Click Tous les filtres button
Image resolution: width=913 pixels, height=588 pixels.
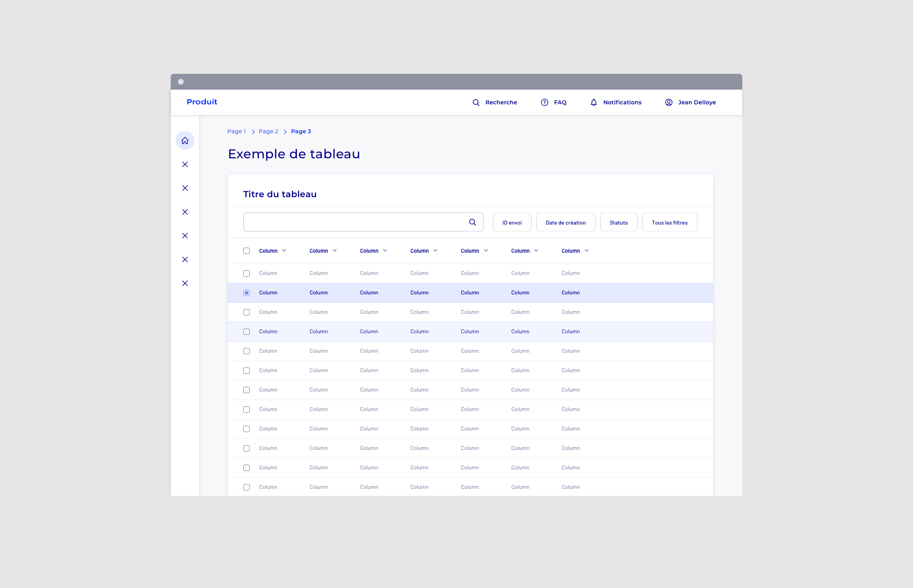(669, 222)
